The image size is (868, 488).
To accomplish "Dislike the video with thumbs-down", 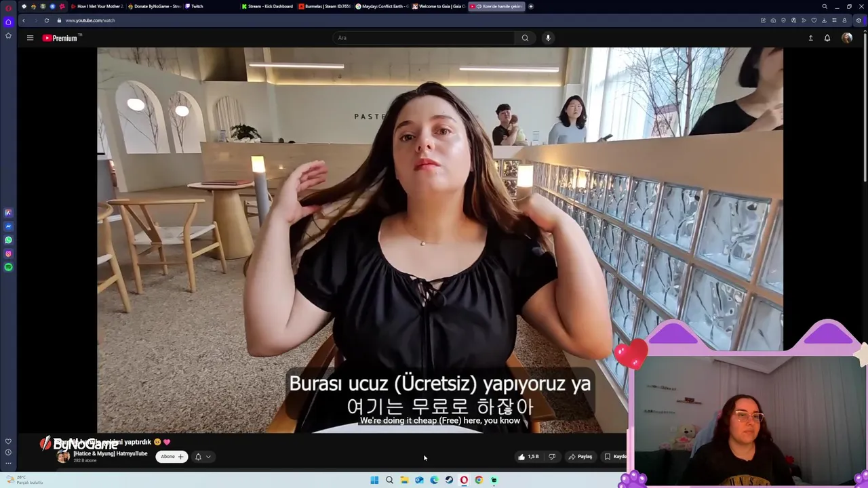I will coord(551,457).
